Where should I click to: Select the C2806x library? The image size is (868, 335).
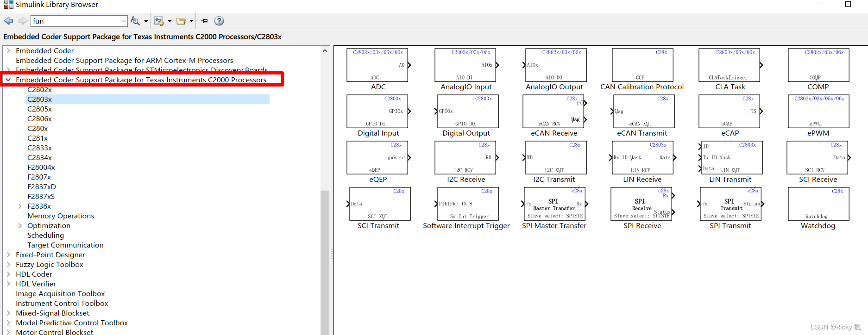coord(39,118)
